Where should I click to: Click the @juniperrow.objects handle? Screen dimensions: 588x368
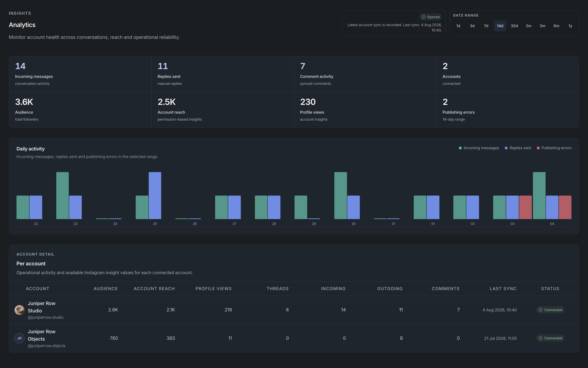46,346
